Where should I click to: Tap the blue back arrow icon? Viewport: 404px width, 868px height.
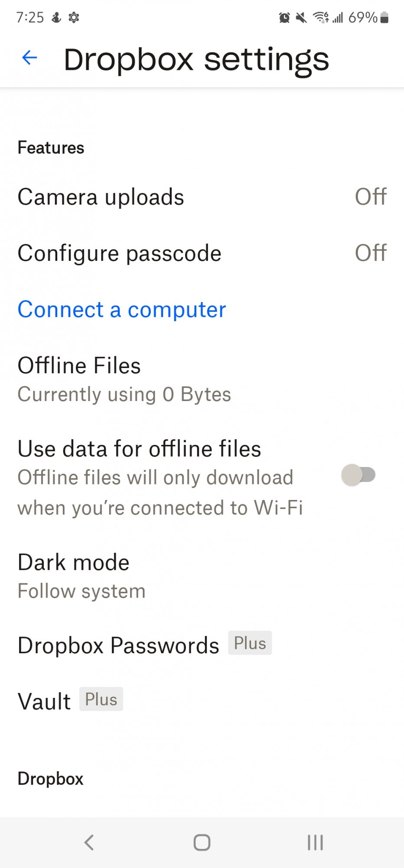(x=29, y=57)
